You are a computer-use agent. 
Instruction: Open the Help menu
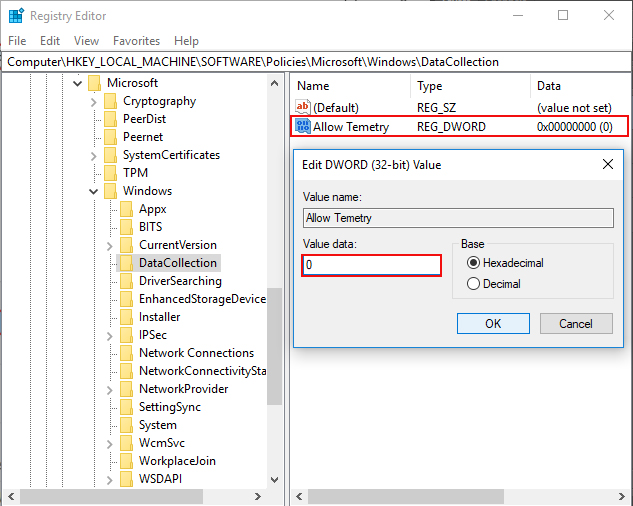(187, 41)
